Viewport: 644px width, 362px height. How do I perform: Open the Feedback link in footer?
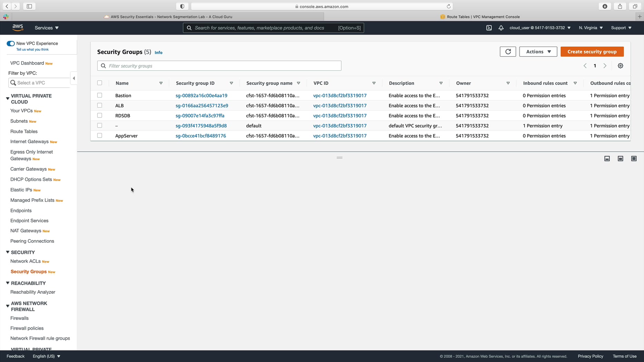click(x=16, y=356)
